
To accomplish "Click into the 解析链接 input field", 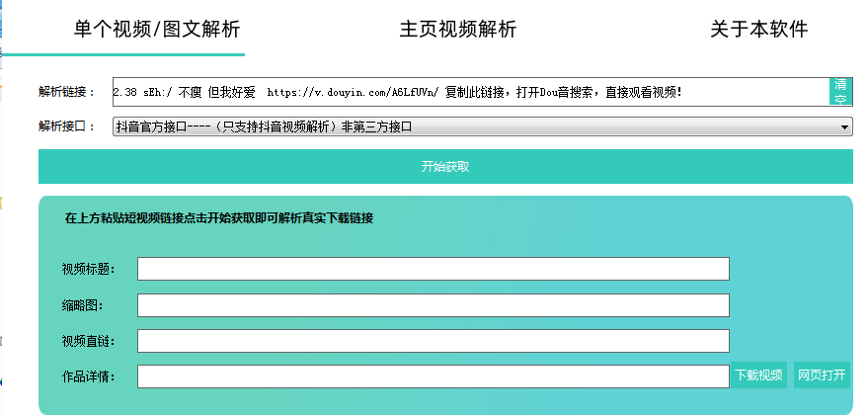I will [x=470, y=92].
